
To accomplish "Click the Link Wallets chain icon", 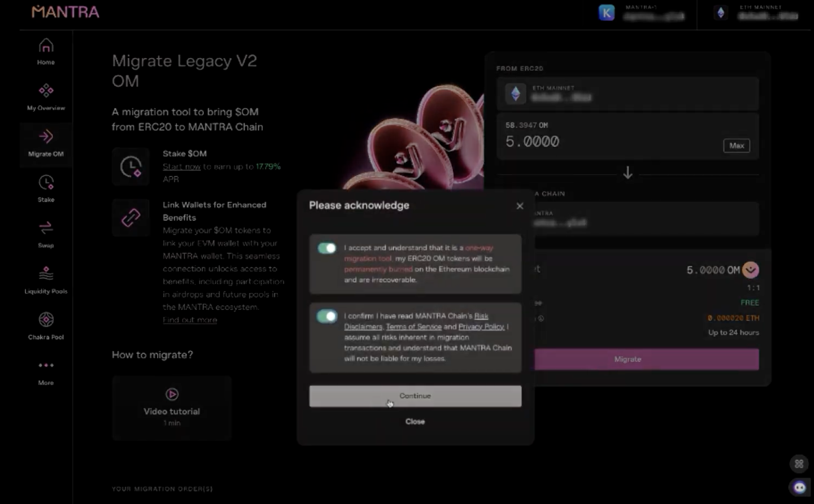I will coord(131,217).
